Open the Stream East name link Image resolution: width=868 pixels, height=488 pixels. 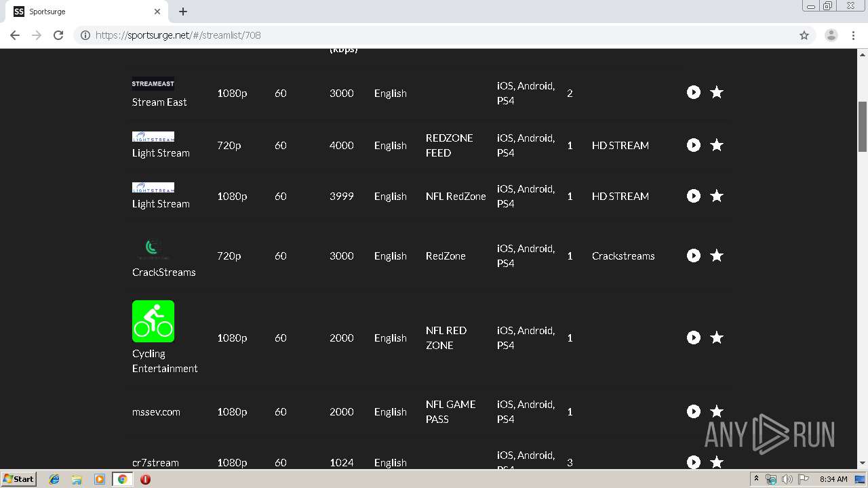pyautogui.click(x=159, y=102)
